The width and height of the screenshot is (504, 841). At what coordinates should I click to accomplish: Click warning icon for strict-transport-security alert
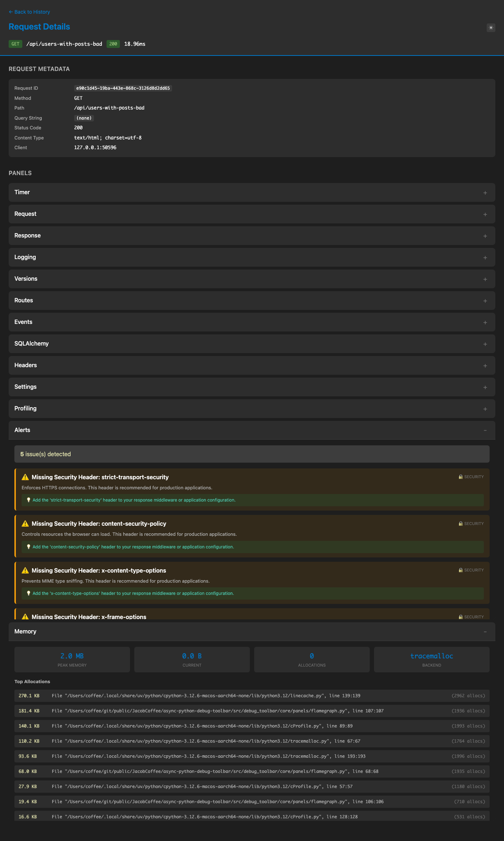pos(25,477)
